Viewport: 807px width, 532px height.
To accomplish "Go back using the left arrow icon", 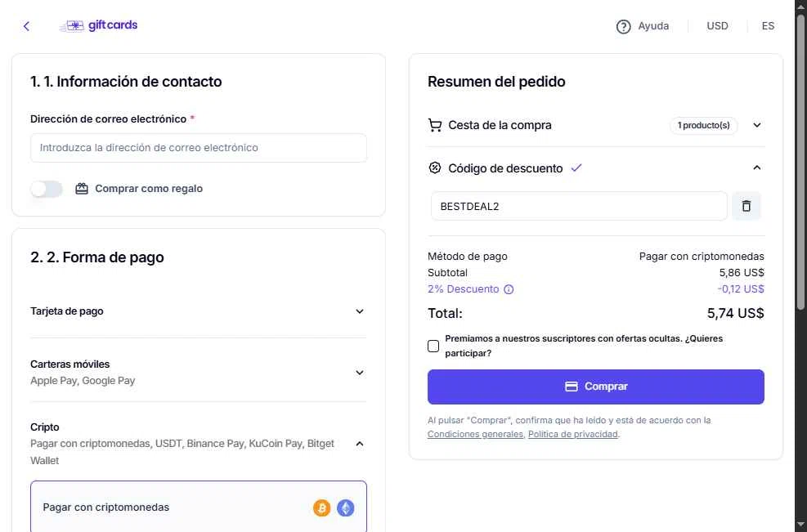I will pos(27,25).
